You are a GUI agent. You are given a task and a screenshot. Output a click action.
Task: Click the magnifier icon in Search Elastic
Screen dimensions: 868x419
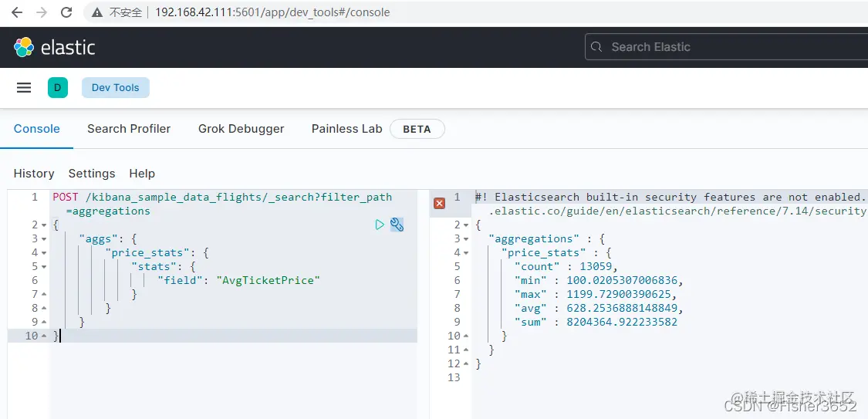point(596,47)
